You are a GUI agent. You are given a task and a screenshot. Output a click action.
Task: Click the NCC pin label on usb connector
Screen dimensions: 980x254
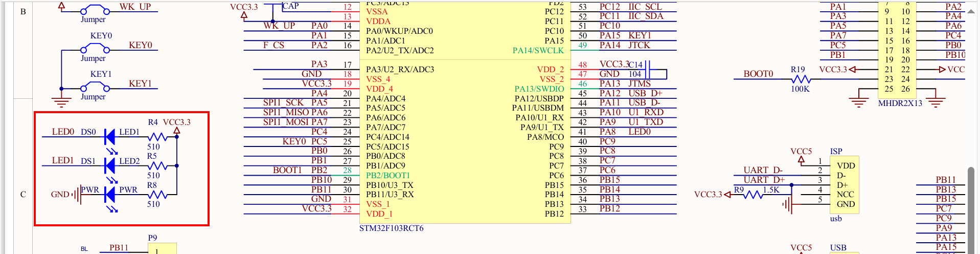(x=845, y=195)
